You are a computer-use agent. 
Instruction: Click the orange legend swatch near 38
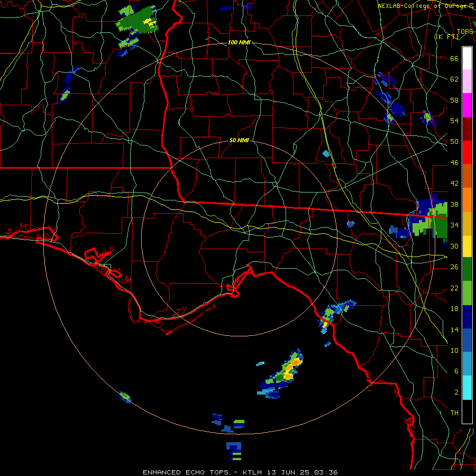point(467,200)
